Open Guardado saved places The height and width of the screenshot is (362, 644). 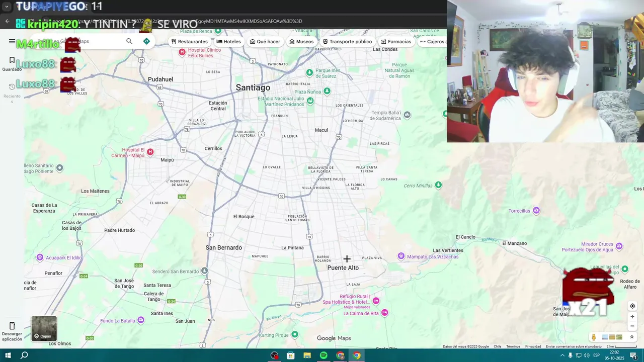(12, 63)
